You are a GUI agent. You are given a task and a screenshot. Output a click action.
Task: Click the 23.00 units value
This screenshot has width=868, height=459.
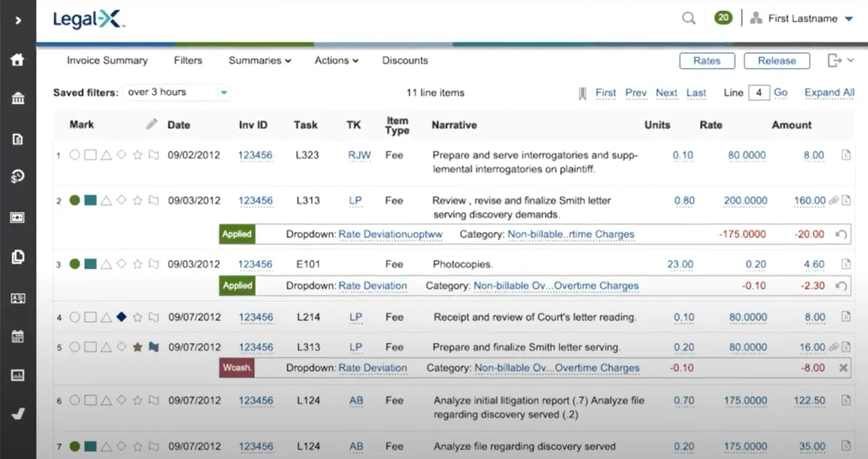tap(680, 264)
